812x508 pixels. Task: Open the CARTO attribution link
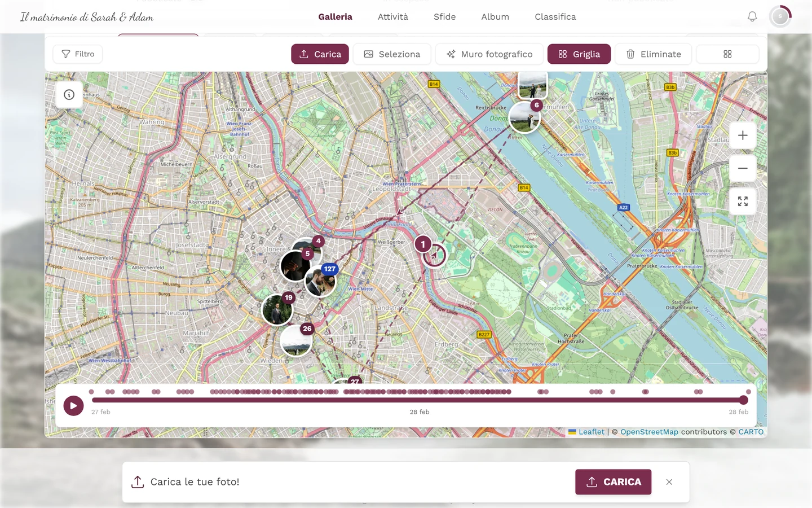pyautogui.click(x=751, y=432)
